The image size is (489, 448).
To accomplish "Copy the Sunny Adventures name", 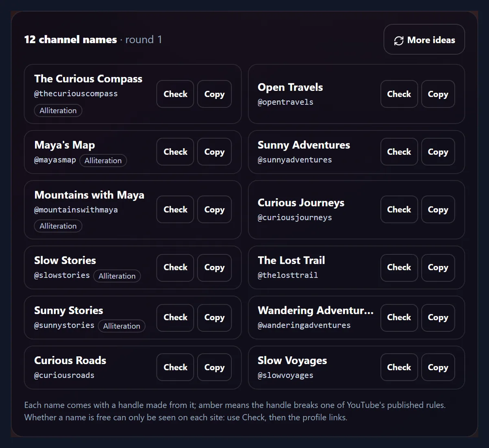I will [438, 152].
